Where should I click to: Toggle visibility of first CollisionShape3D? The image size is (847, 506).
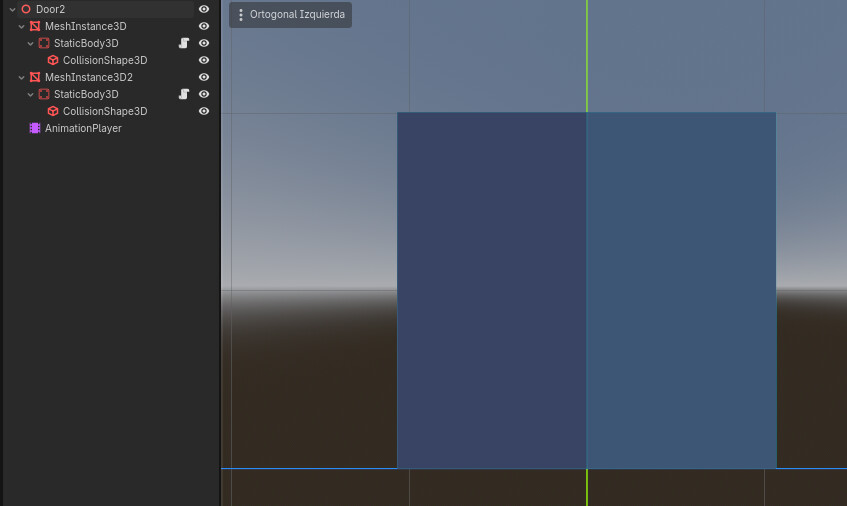pyautogui.click(x=204, y=60)
